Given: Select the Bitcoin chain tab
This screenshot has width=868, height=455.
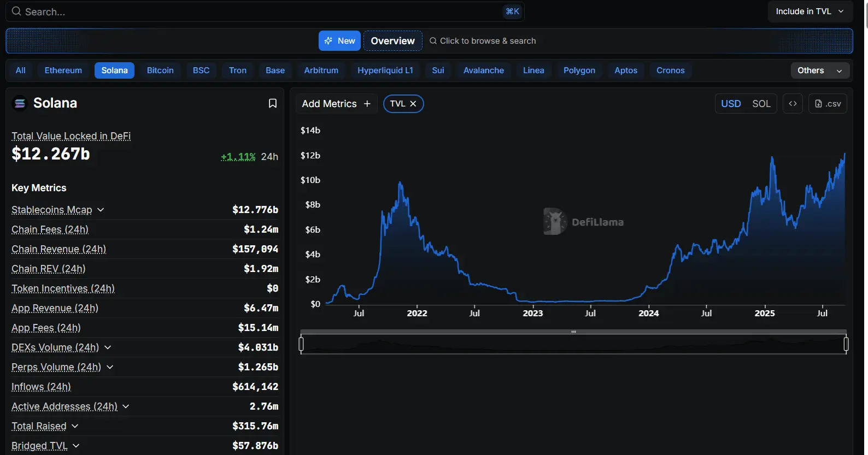Looking at the screenshot, I should pyautogui.click(x=160, y=70).
